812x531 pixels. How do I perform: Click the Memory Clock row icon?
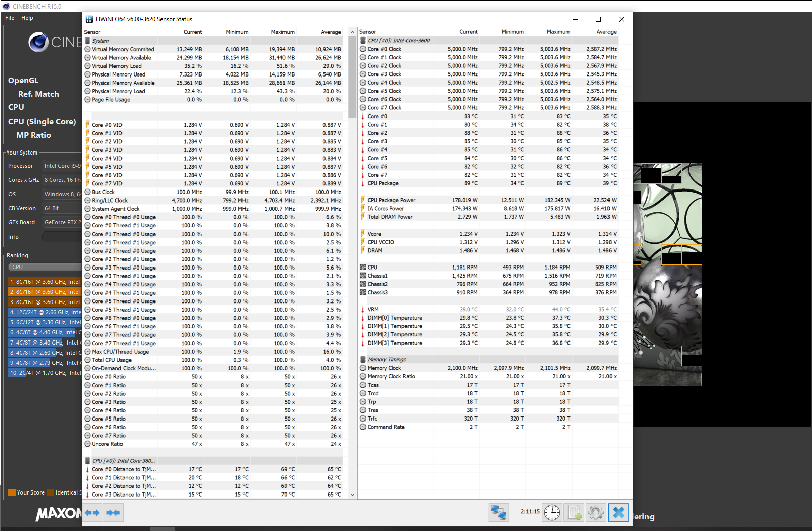tap(363, 368)
